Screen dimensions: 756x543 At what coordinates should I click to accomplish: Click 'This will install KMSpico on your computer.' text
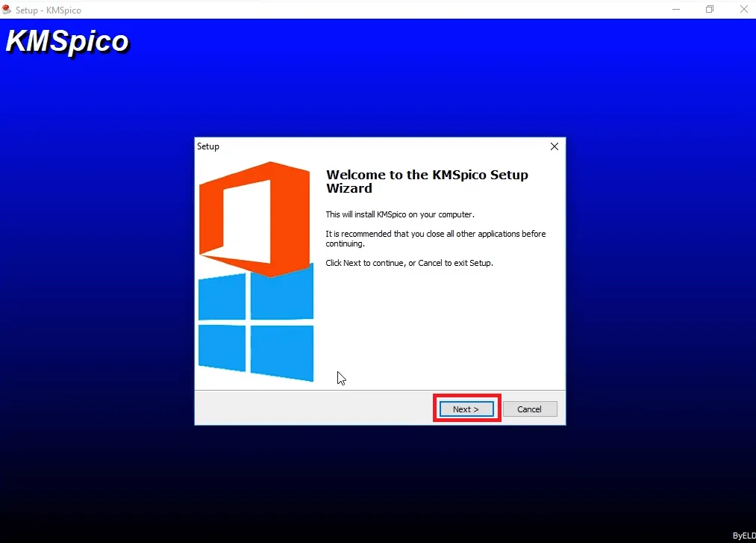[400, 214]
